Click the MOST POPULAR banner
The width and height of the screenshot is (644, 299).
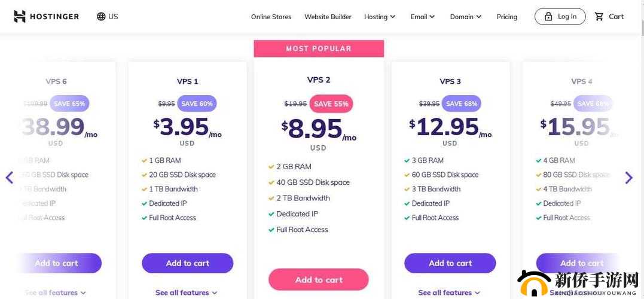click(319, 48)
